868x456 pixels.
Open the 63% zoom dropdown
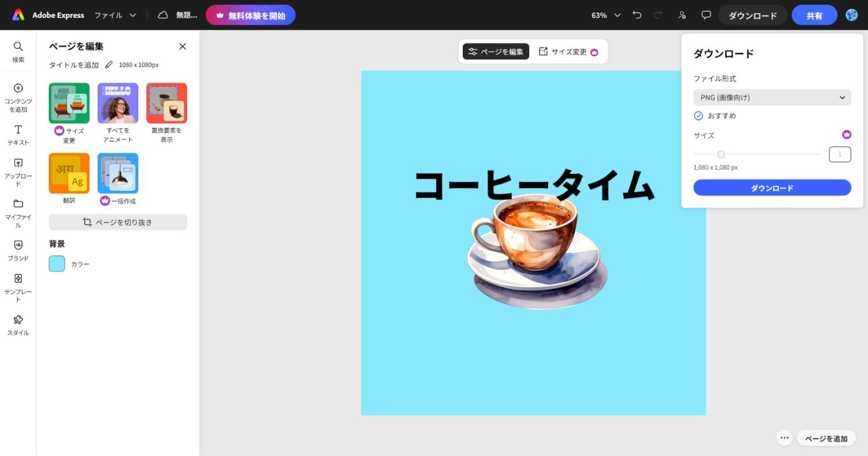(x=606, y=15)
